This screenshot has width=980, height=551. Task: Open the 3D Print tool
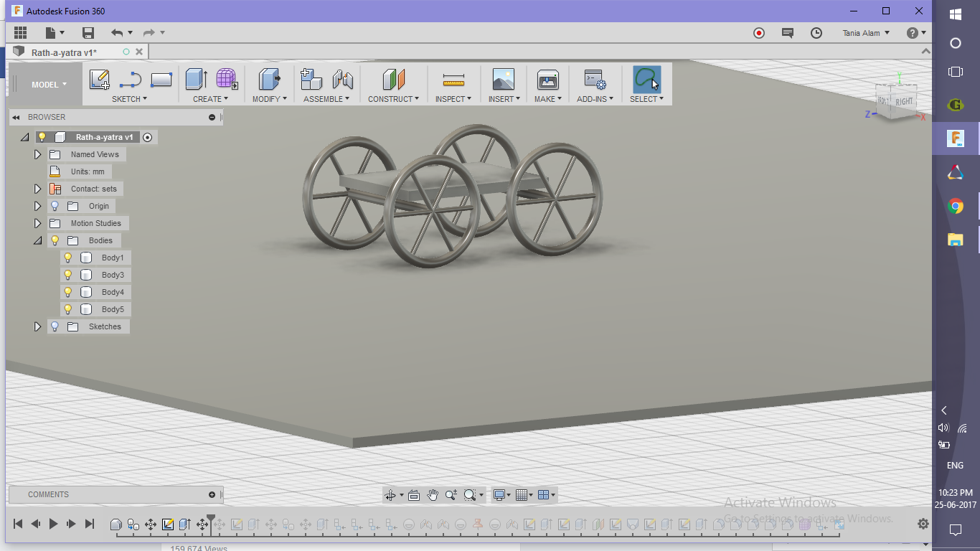(547, 80)
